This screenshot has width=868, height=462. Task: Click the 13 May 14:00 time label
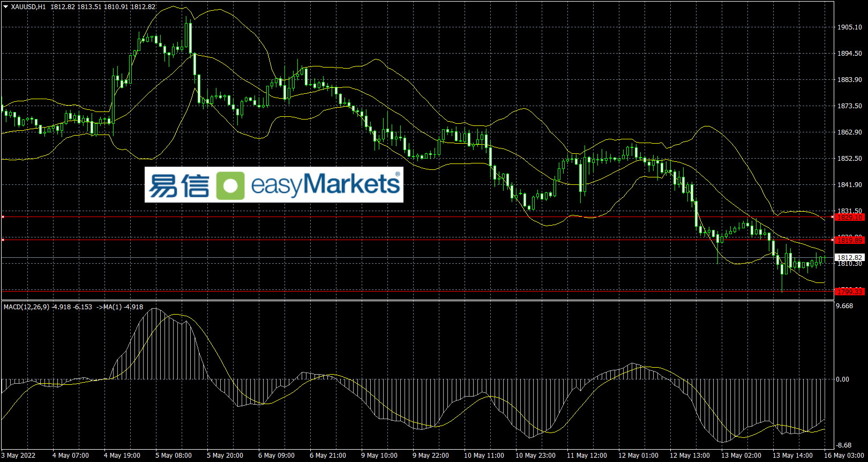click(792, 456)
